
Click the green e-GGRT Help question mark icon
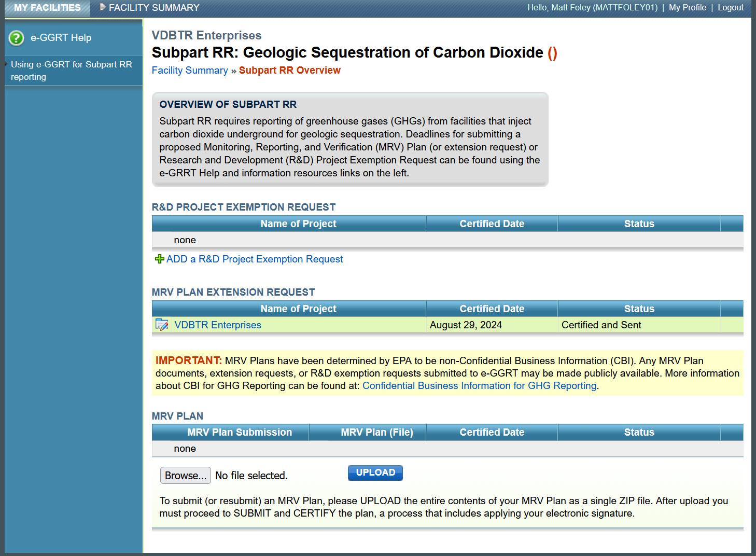(17, 38)
